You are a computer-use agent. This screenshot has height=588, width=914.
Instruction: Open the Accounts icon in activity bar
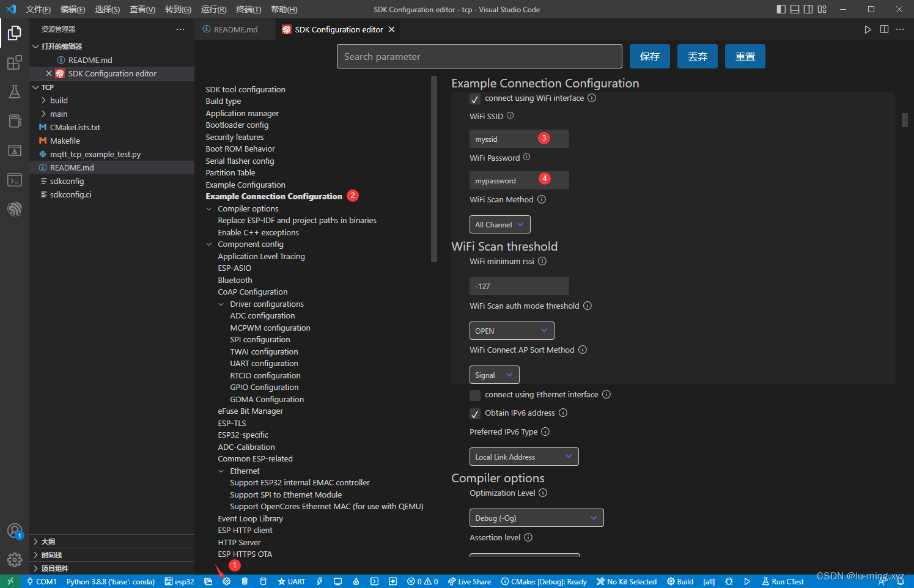pos(15,531)
